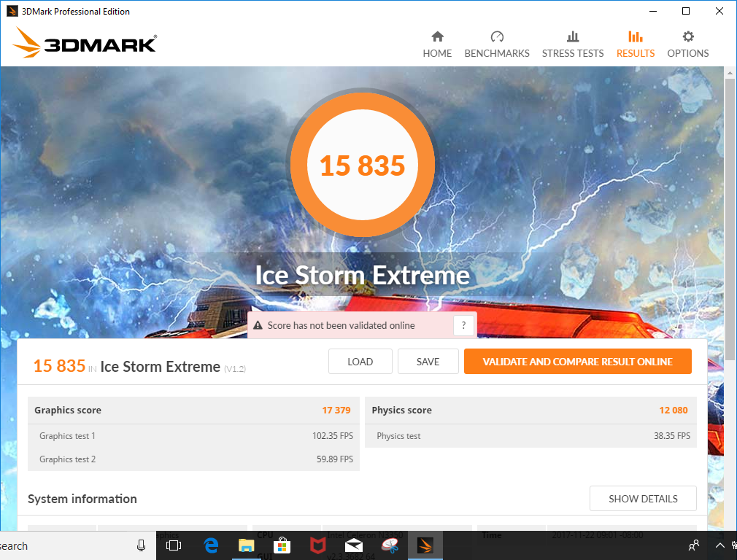Show system information details

point(643,499)
